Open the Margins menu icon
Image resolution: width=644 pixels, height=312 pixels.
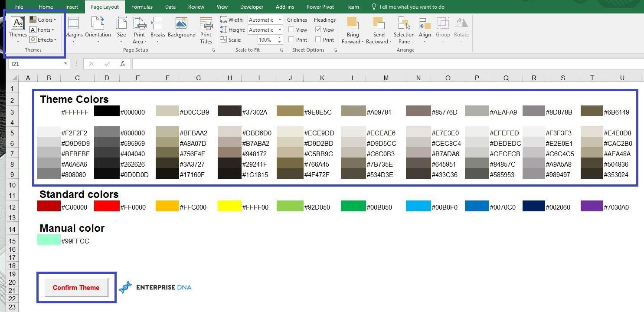point(74,23)
